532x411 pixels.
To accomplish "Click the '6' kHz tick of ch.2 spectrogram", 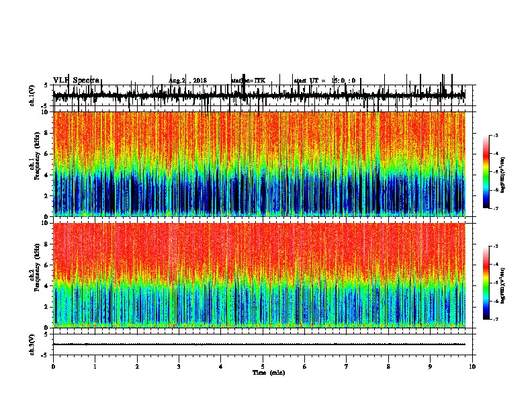I will click(x=46, y=265).
